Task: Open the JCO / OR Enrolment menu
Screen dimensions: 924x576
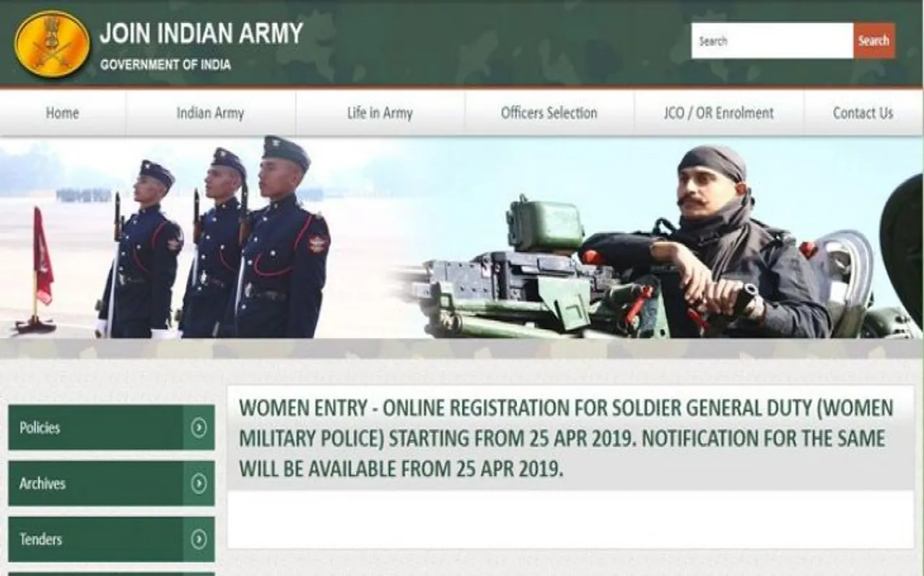Action: click(719, 113)
